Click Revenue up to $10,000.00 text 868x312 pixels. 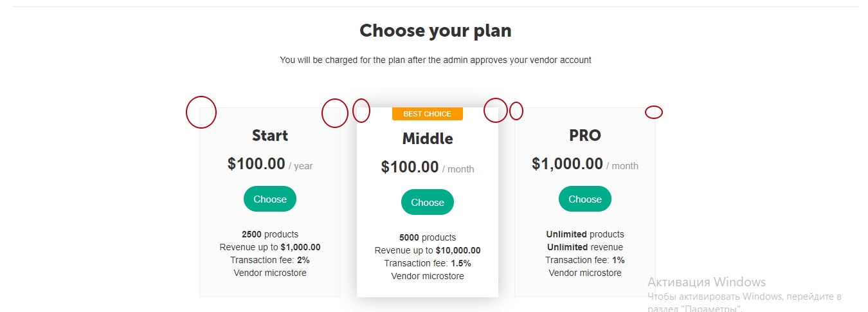[428, 250]
